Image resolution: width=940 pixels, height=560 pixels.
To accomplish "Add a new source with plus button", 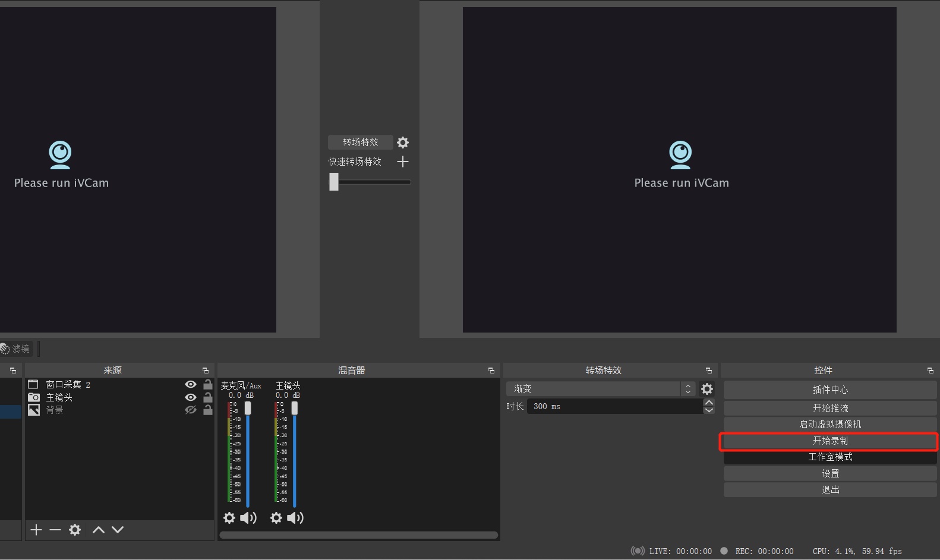I will click(36, 530).
